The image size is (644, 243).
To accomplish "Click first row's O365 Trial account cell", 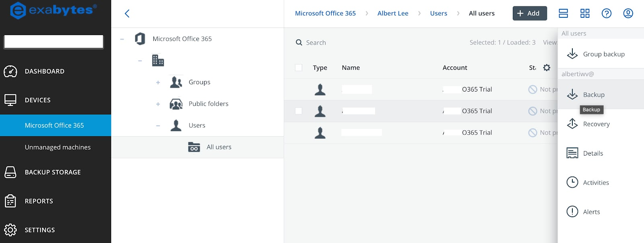I will pyautogui.click(x=467, y=89).
